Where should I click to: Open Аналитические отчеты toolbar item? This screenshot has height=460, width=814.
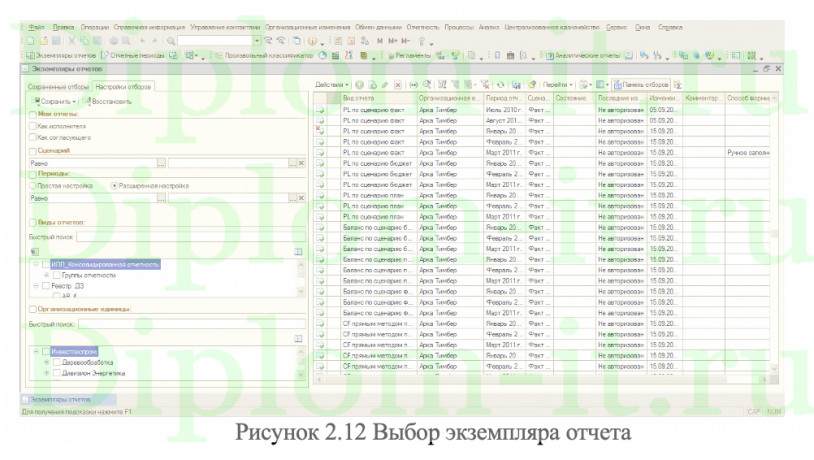583,56
